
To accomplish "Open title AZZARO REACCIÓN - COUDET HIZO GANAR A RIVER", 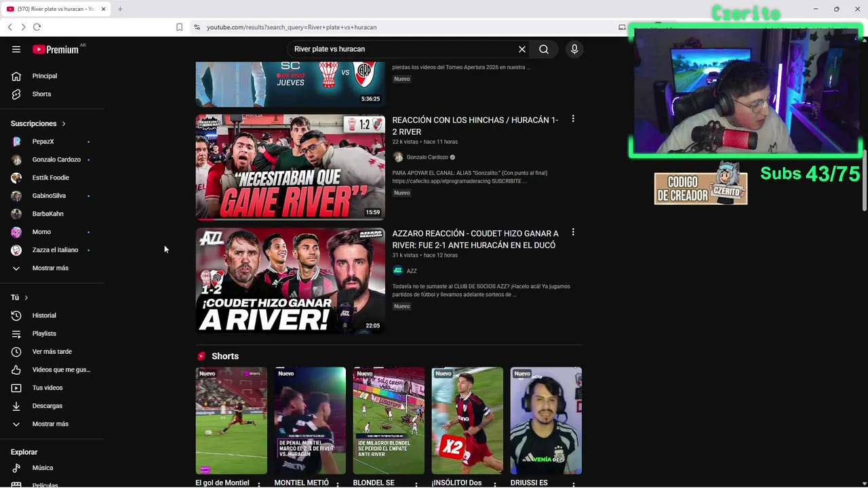I will [x=475, y=239].
